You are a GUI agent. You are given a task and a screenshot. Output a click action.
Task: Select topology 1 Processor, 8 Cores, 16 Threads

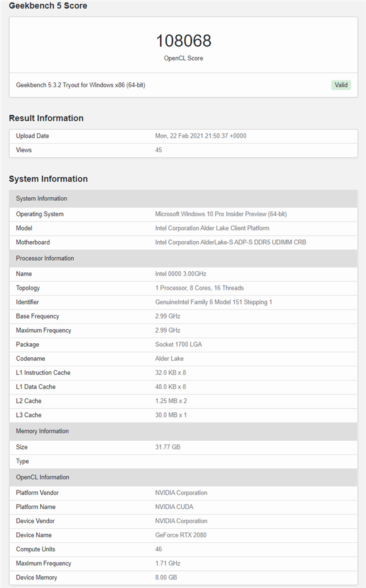(199, 288)
